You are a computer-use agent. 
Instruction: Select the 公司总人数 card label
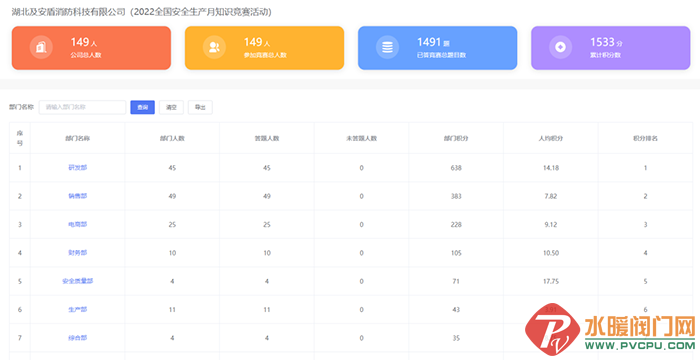[86, 55]
